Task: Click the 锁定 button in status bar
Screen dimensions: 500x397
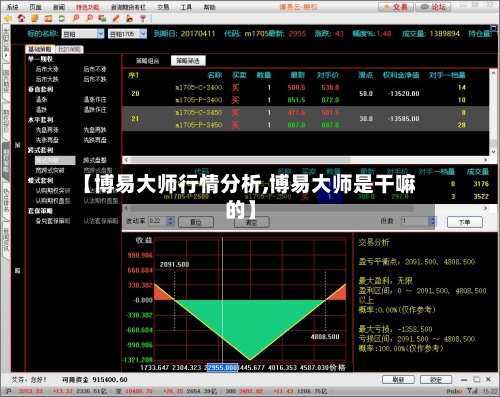Action: [436, 379]
